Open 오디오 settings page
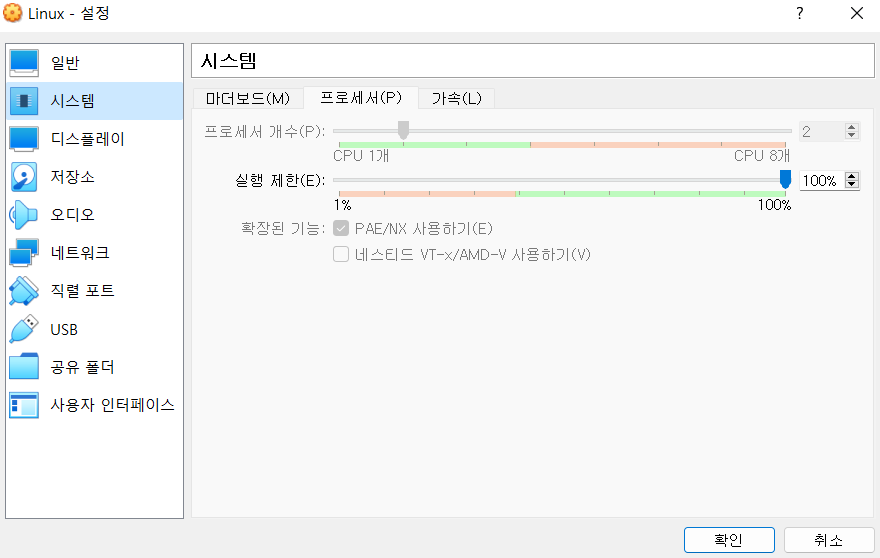Viewport: 880px width, 558px height. 94,215
